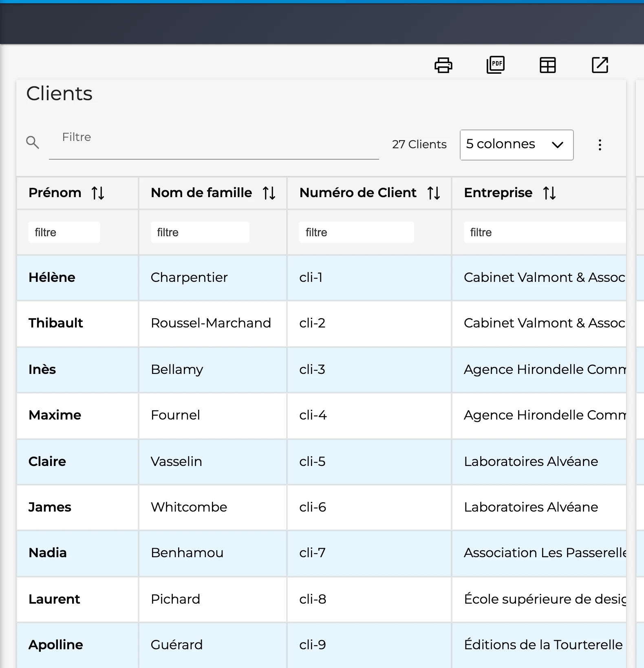Click the Entreprise column header label
Screen dimensions: 644x668
pyautogui.click(x=498, y=193)
